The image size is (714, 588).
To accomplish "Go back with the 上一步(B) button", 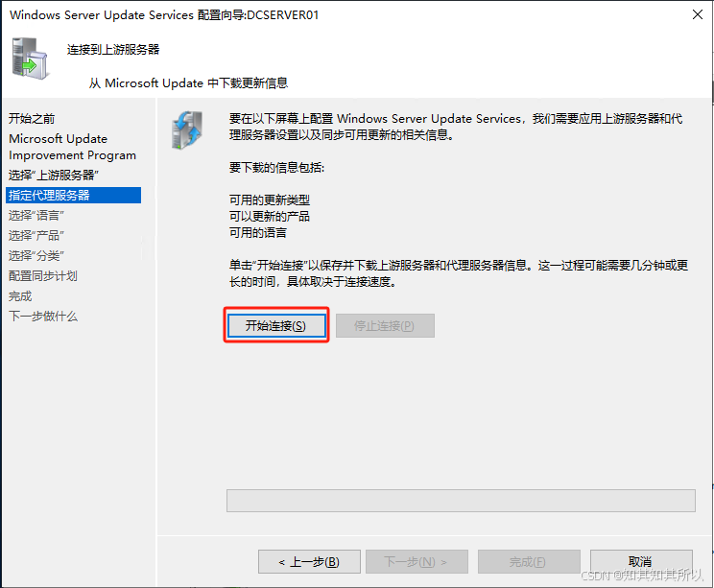I will (x=309, y=561).
